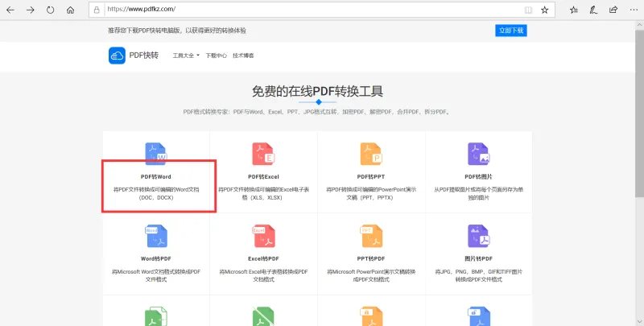Click the description 将Microsoft PowerPoint演示文稿转换成PDF

coord(371,276)
